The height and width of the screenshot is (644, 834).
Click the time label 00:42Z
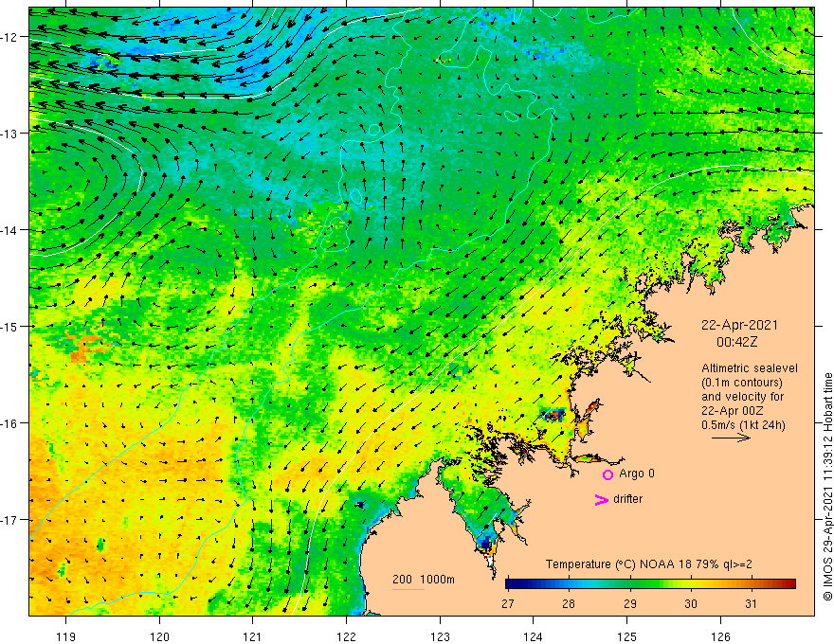pos(736,342)
